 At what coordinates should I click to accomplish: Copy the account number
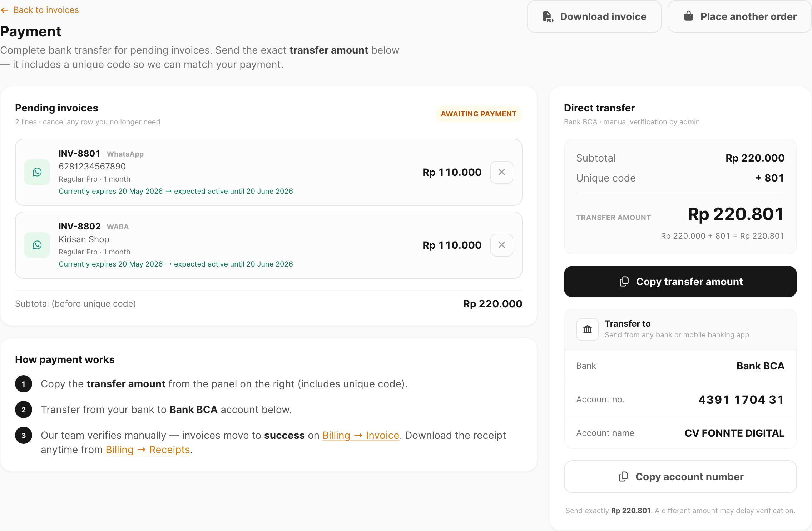[680, 477]
